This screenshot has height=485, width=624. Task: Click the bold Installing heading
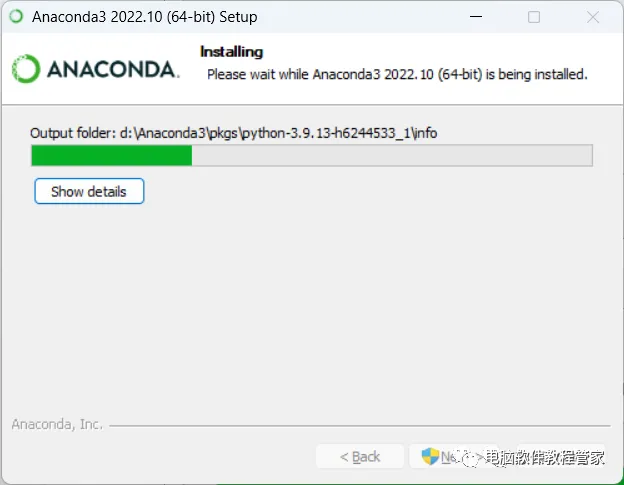tap(232, 52)
